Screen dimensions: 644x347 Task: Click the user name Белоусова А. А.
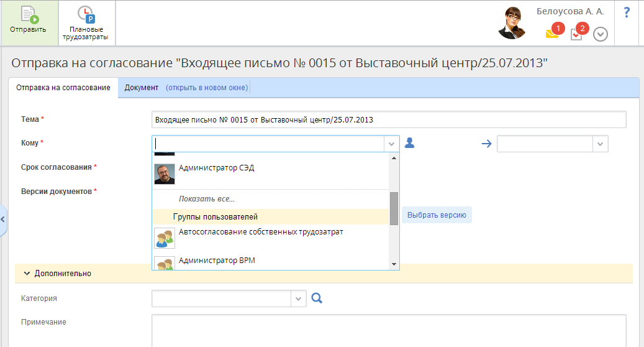pyautogui.click(x=570, y=12)
